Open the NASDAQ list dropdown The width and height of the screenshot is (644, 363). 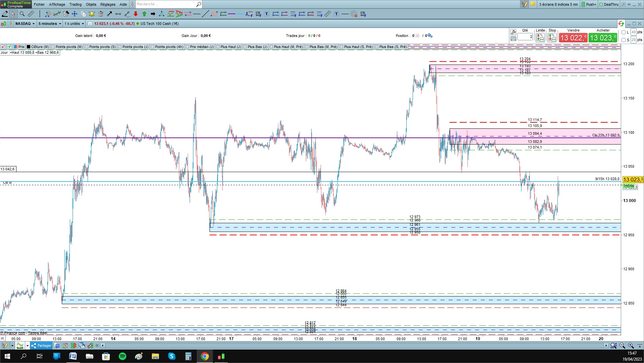click(25, 24)
